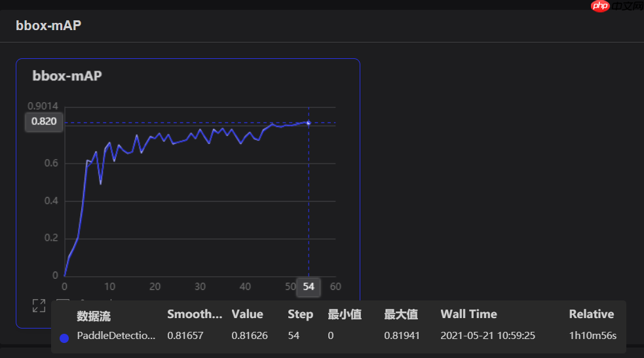Viewport: 644px width, 358px height.
Task: Click the relative time 1h10m56s
Action: pyautogui.click(x=593, y=336)
